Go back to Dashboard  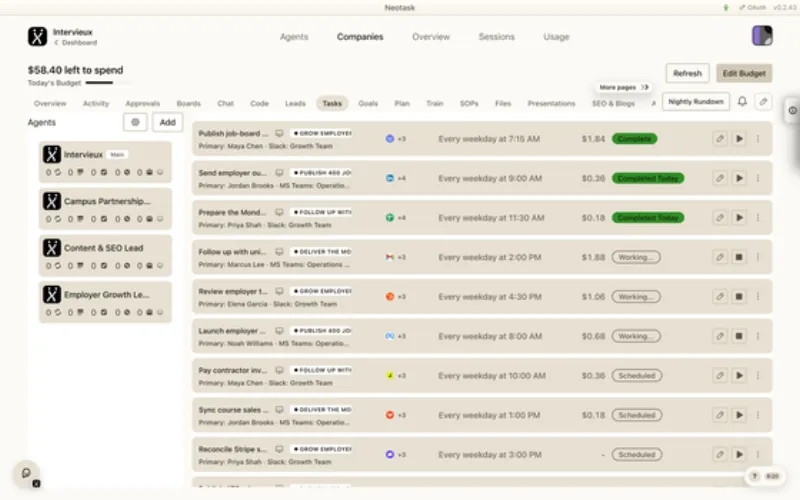click(x=76, y=43)
